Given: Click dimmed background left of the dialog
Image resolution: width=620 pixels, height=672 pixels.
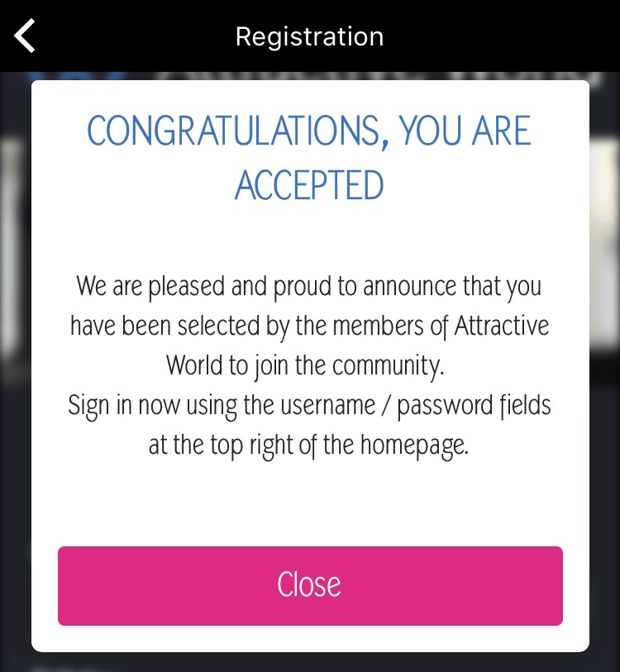Looking at the screenshot, I should 15,331.
